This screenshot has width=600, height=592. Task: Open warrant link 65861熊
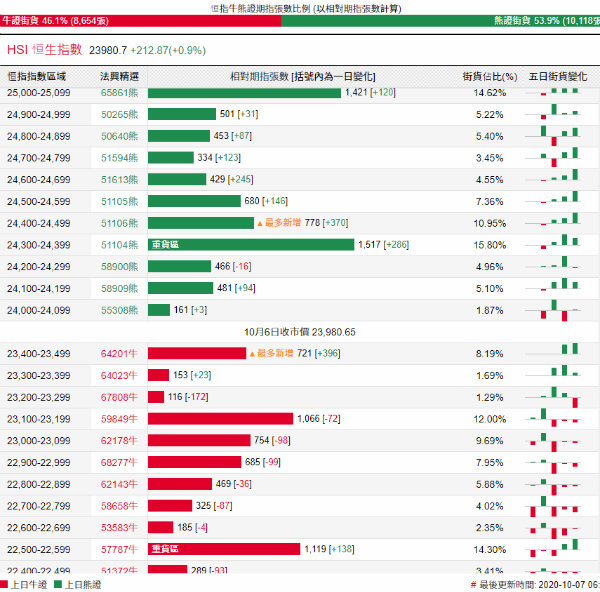119,93
